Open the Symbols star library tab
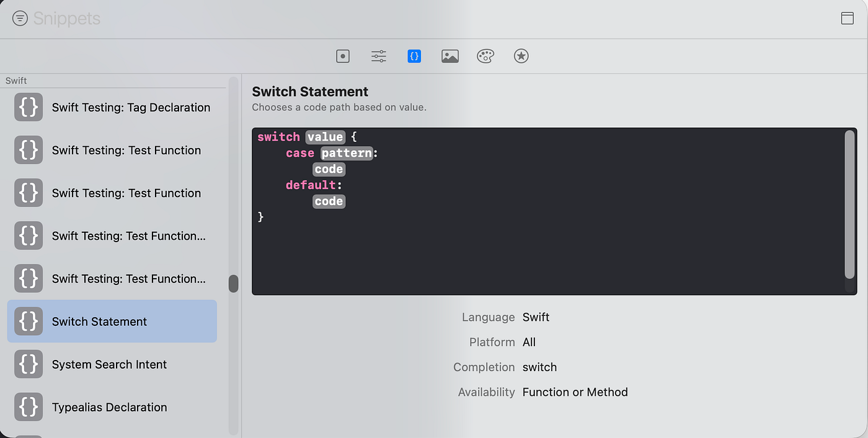 pos(521,56)
